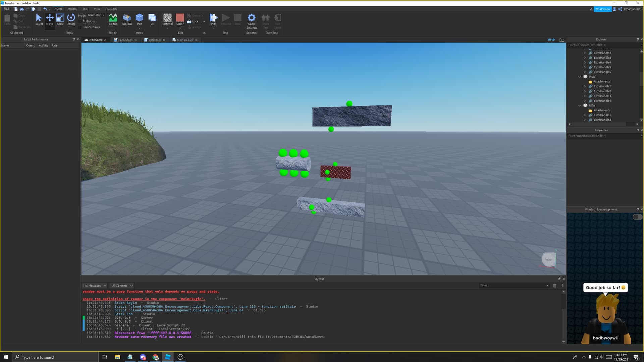Switch to the MODEL ribbon tab

coord(72,9)
